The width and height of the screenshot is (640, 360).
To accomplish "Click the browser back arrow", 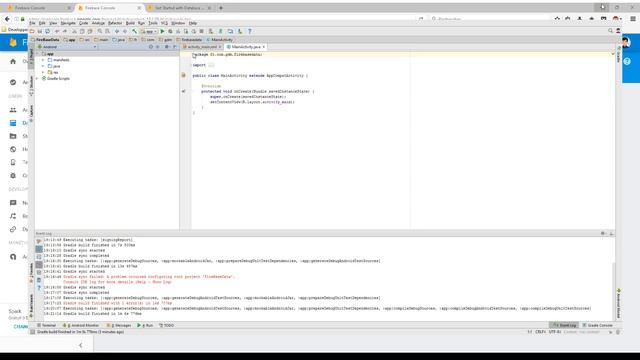I will click(7, 19).
